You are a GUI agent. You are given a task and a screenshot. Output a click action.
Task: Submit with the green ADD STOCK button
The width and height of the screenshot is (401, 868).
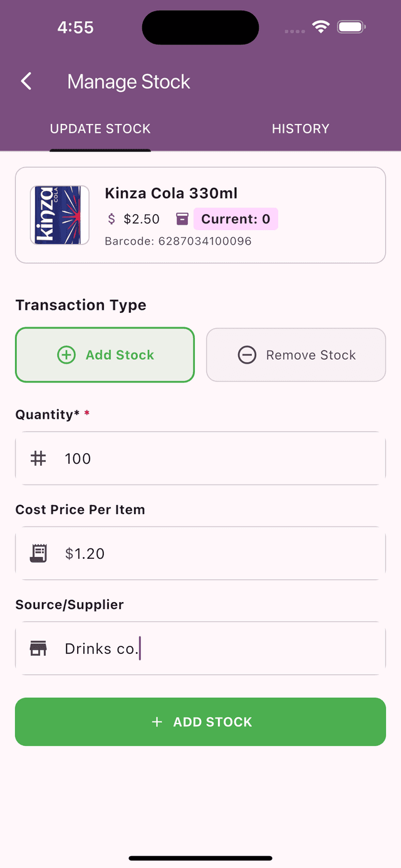(x=200, y=722)
